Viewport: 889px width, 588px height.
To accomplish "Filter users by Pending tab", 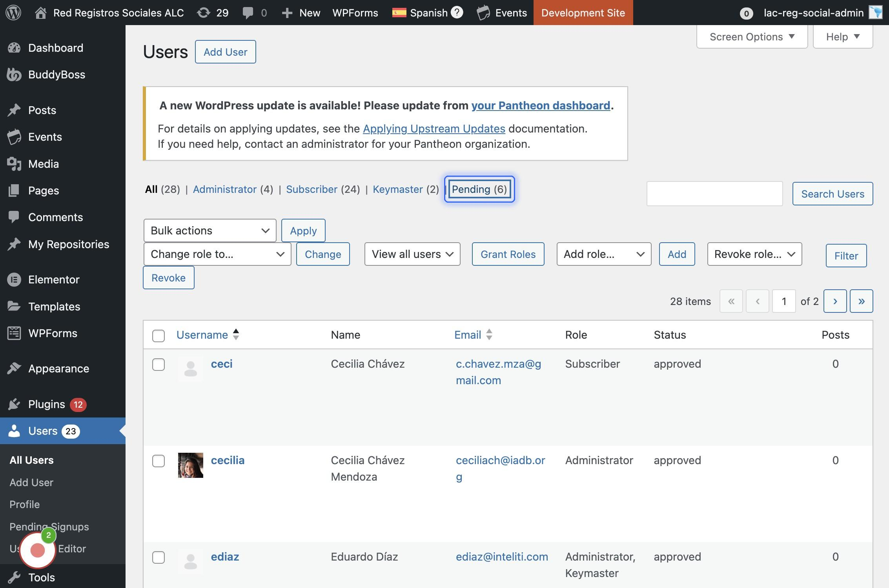I will coord(479,189).
